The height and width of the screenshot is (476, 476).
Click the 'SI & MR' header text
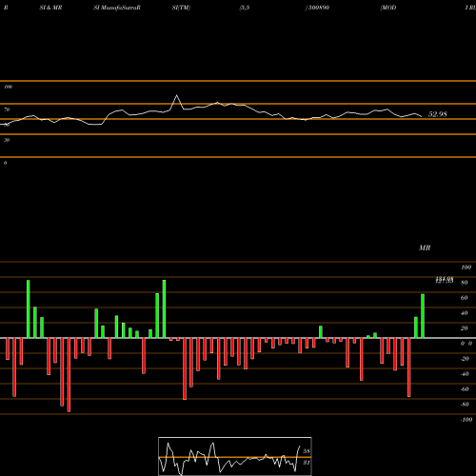click(50, 8)
